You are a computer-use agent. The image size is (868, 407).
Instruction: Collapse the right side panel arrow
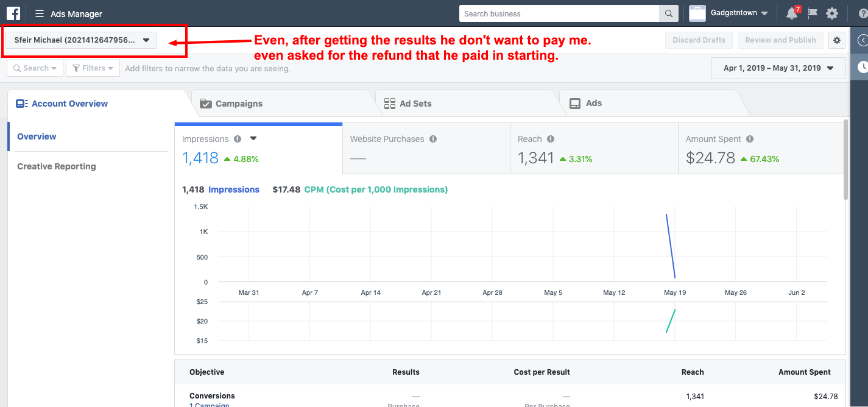pos(862,40)
